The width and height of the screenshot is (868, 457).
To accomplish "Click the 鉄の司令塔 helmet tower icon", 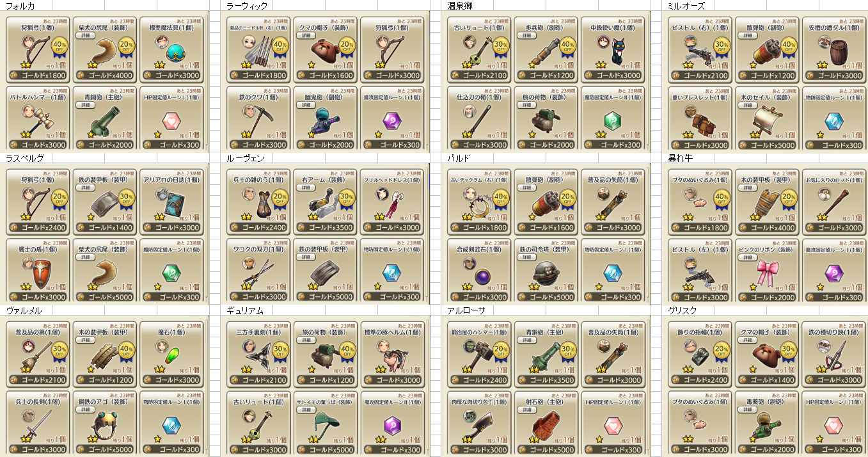I will [549, 275].
